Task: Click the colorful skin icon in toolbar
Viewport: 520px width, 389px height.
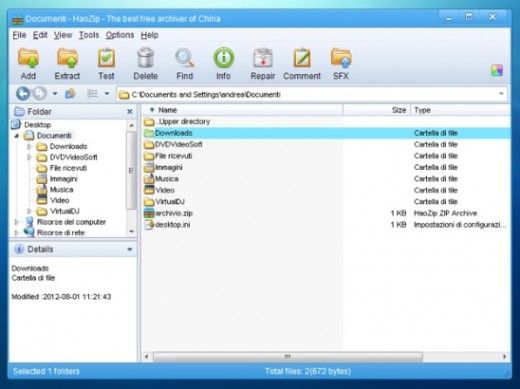Action: point(497,70)
